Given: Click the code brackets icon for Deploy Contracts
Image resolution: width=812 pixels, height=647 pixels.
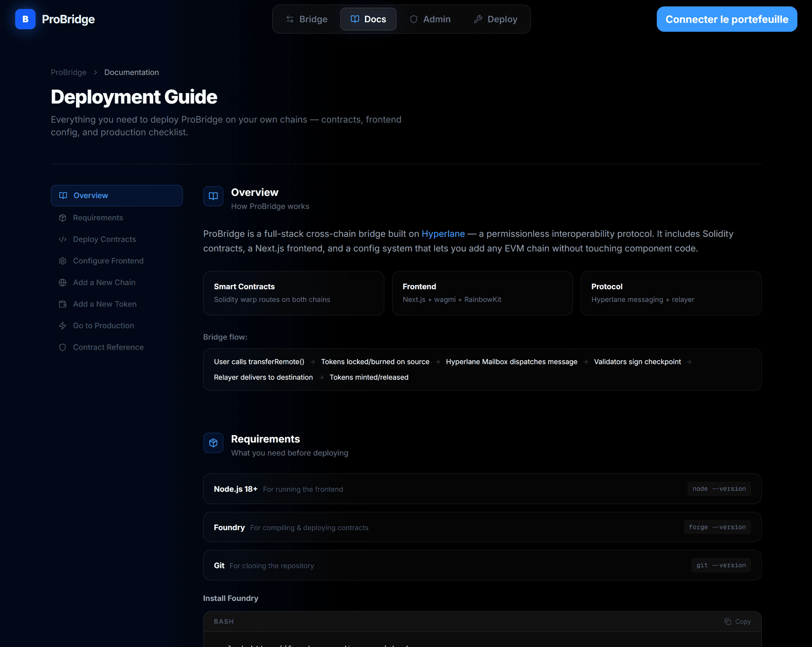Looking at the screenshot, I should click(x=63, y=239).
